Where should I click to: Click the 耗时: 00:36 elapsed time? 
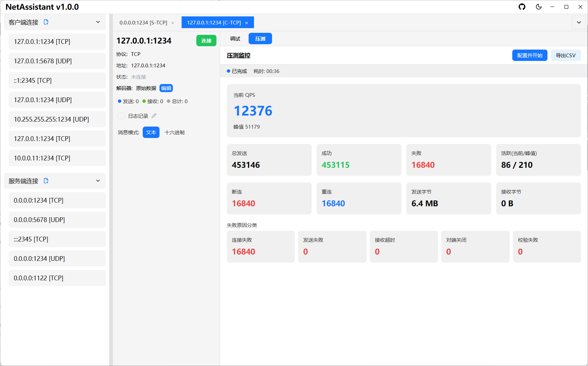[x=266, y=71]
